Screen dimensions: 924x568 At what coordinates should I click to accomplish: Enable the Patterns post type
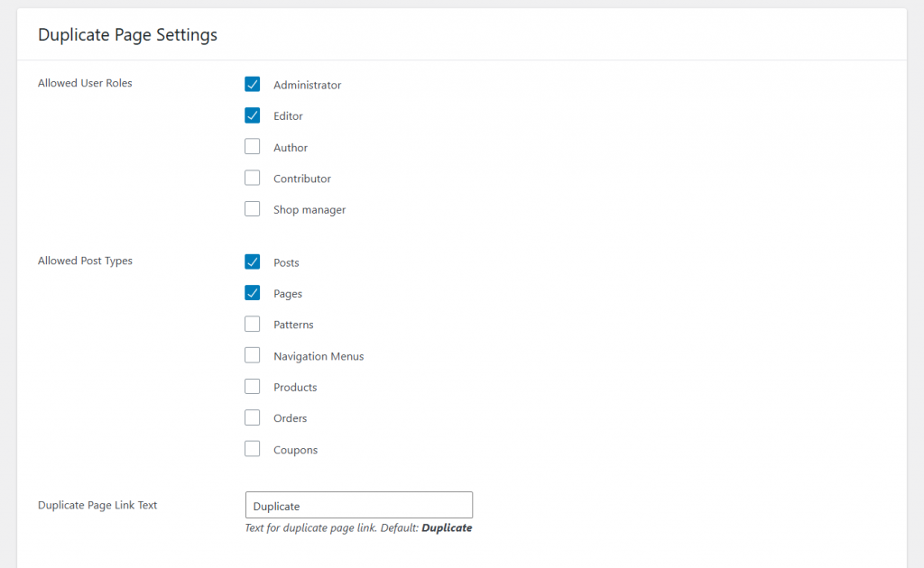click(x=252, y=324)
